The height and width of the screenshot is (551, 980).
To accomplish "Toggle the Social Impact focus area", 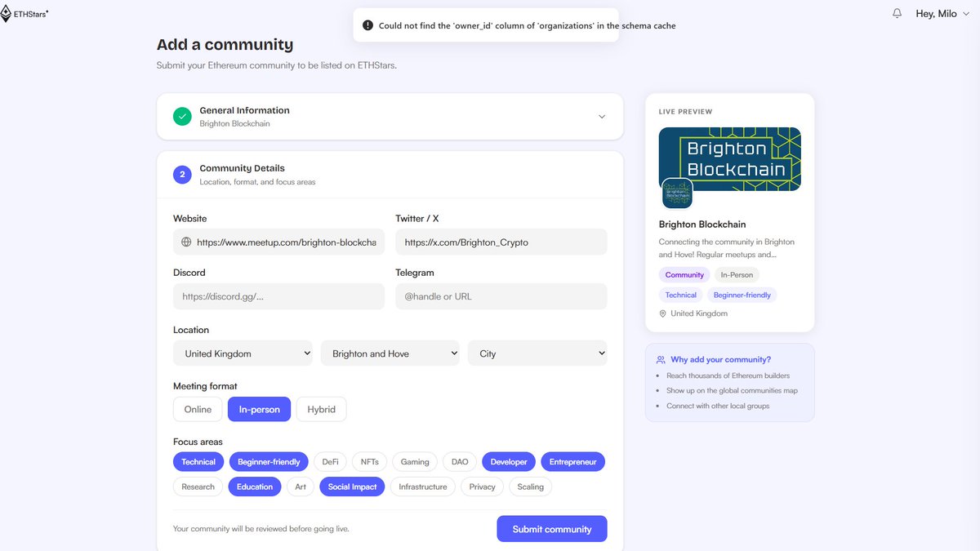I will pyautogui.click(x=352, y=487).
